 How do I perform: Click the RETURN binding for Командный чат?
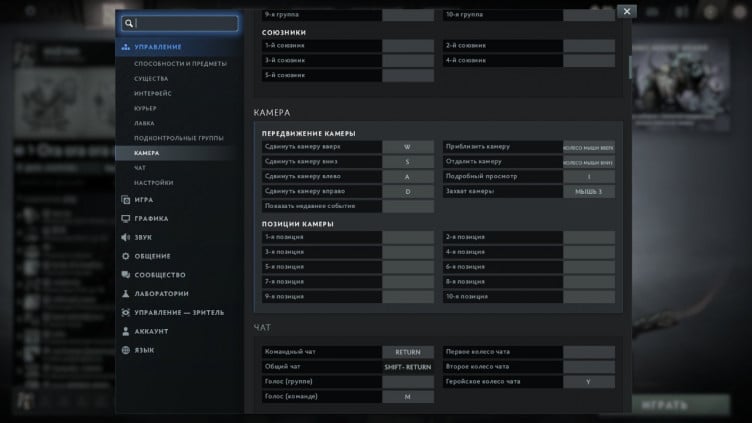(408, 352)
